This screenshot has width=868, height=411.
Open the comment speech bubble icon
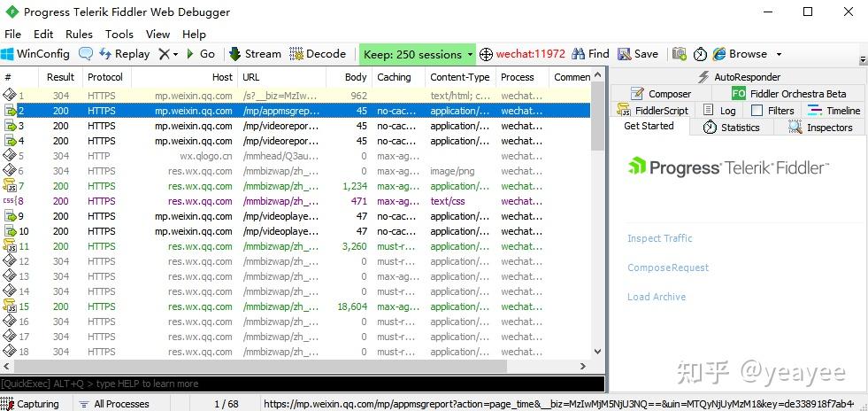85,54
